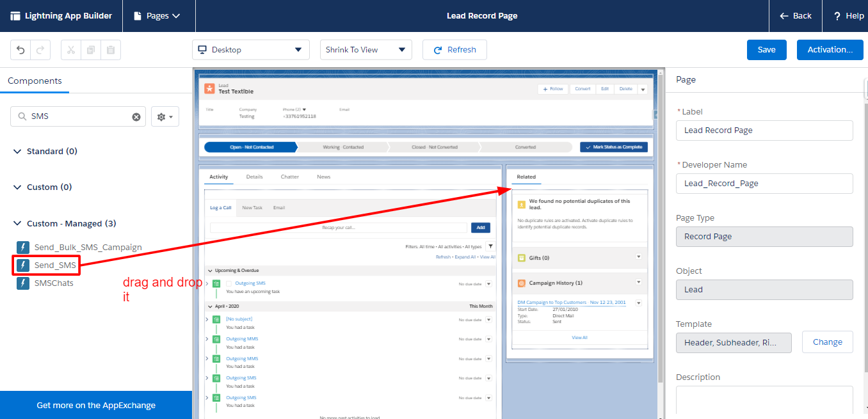Click the Redo arrow icon

coord(40,50)
